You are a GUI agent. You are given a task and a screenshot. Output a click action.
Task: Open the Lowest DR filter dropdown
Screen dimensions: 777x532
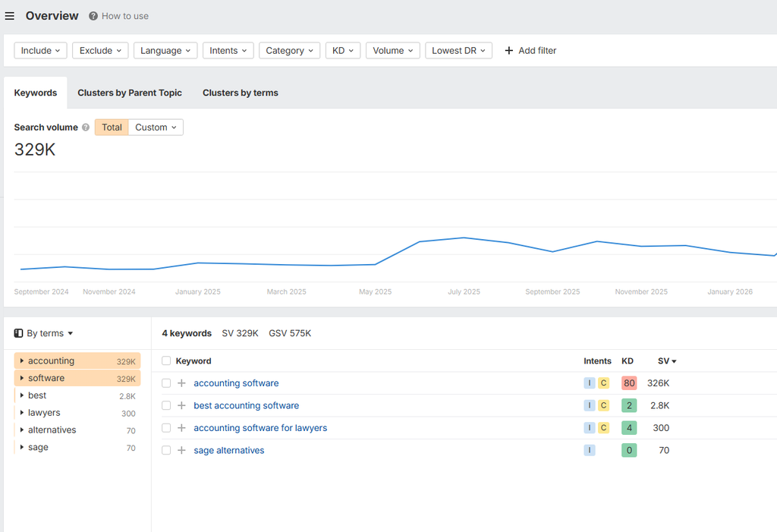coord(459,51)
